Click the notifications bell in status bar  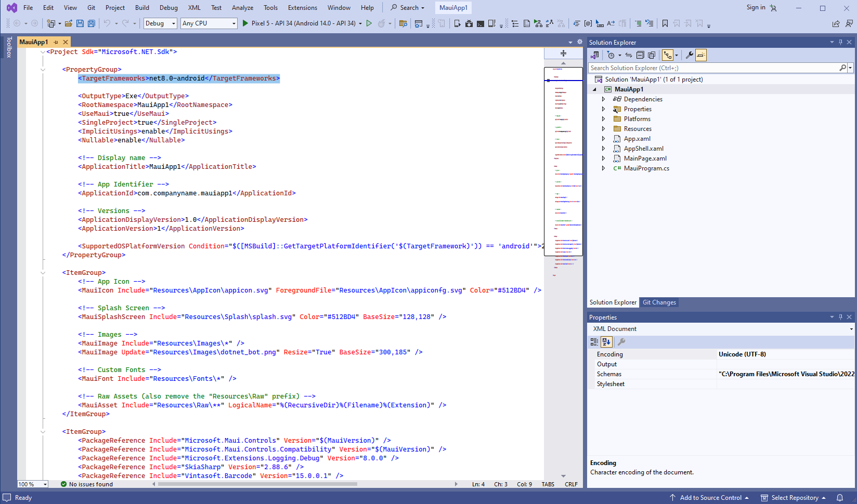pos(839,498)
